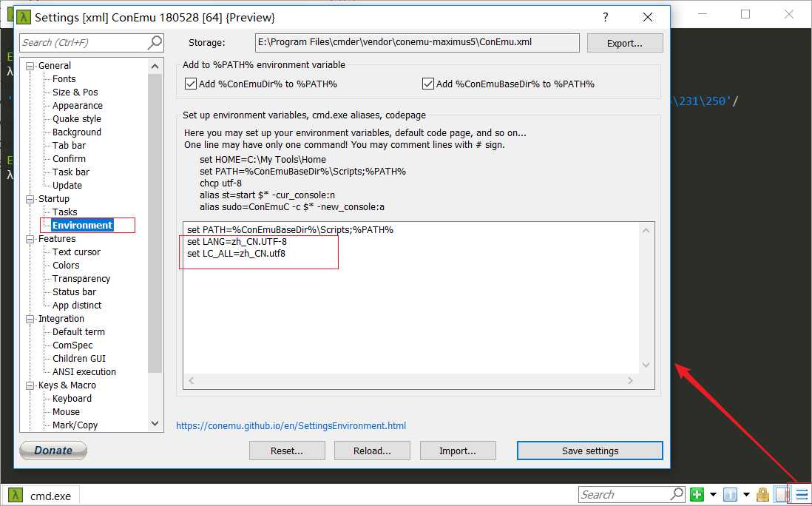Click the active console info icon
812x506 pixels.
pos(730,495)
